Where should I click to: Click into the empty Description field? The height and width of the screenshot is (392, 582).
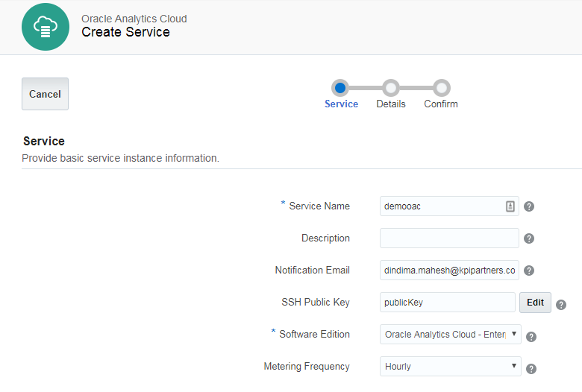(x=449, y=238)
